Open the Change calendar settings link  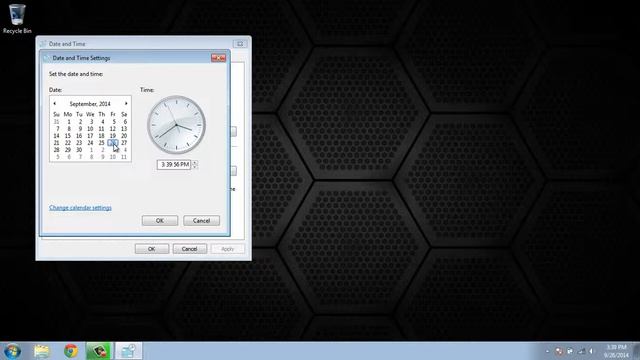coord(80,208)
